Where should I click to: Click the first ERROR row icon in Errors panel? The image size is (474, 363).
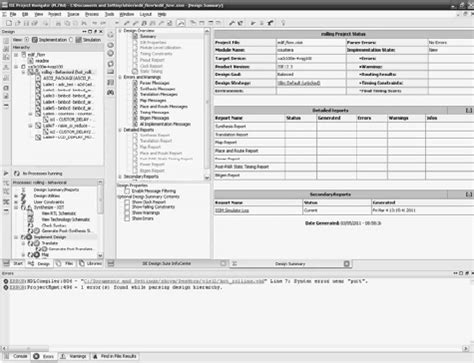(x=6, y=281)
